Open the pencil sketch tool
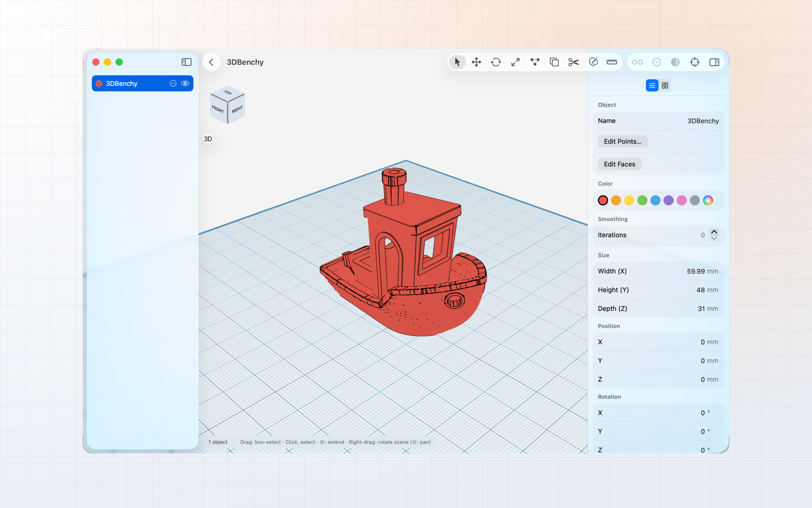The width and height of the screenshot is (812, 508). (593, 62)
